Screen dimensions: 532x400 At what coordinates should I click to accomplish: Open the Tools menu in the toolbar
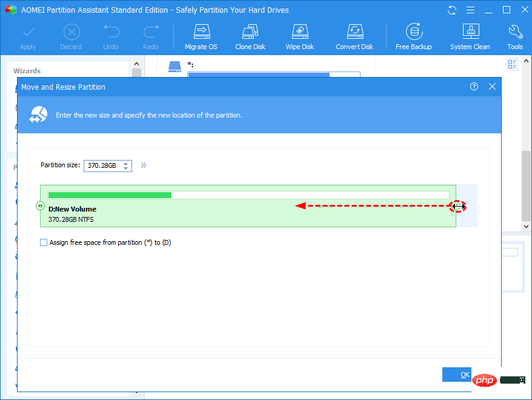(x=514, y=37)
